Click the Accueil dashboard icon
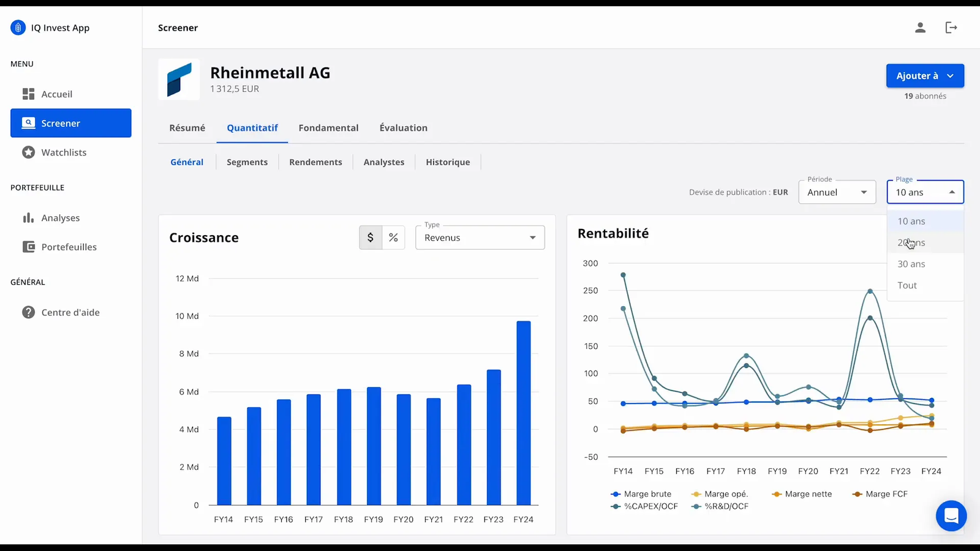The height and width of the screenshot is (551, 980). click(x=28, y=94)
